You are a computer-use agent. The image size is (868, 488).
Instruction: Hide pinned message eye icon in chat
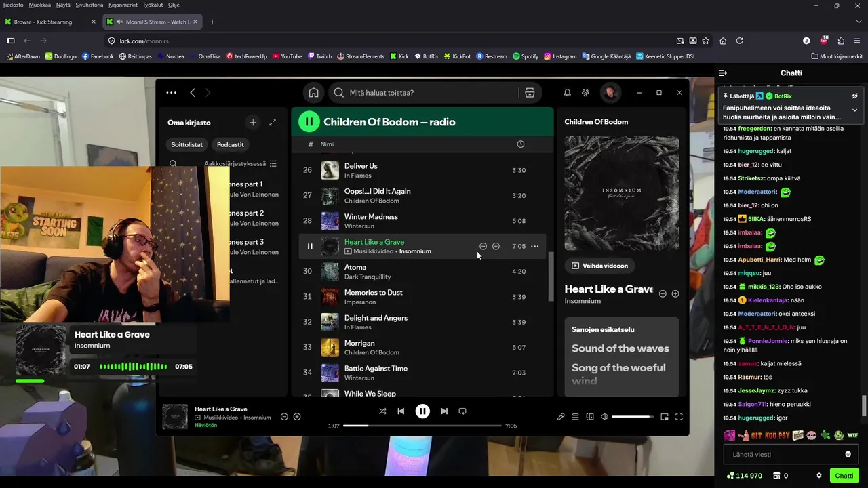click(x=854, y=96)
